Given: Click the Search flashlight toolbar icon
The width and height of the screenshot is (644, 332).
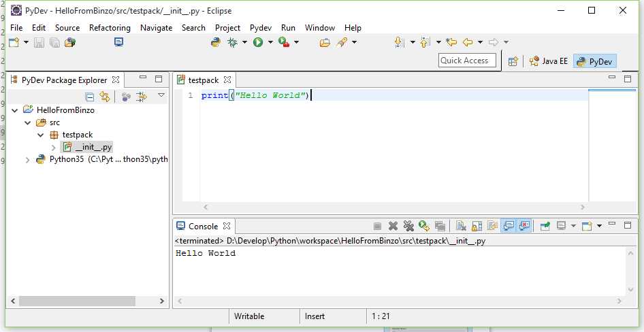Looking at the screenshot, I should pyautogui.click(x=342, y=42).
